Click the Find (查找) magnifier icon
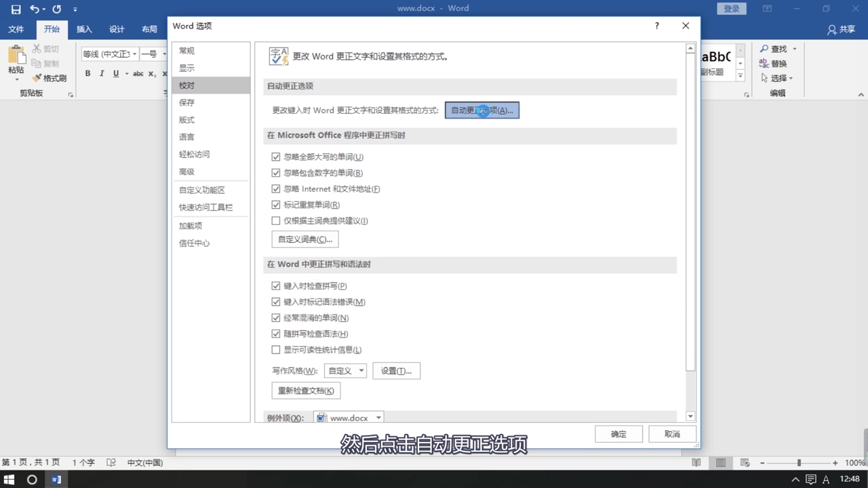This screenshot has width=868, height=488. point(764,49)
